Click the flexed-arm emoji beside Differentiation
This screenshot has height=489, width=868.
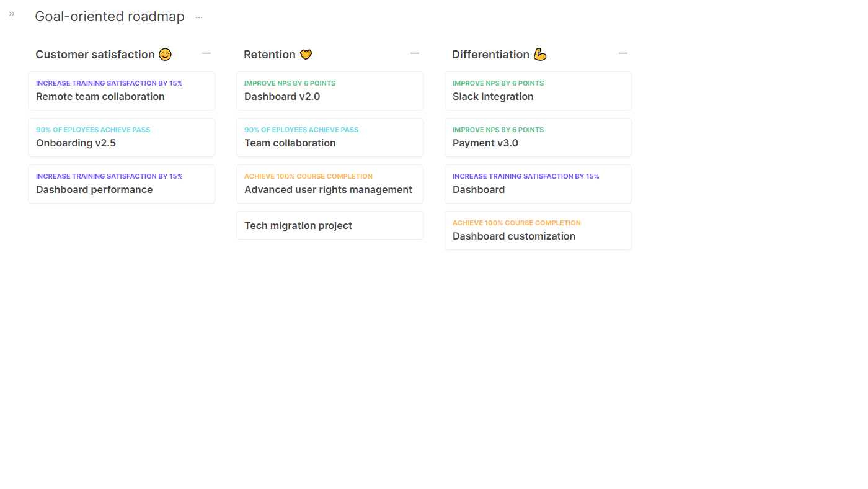click(540, 55)
